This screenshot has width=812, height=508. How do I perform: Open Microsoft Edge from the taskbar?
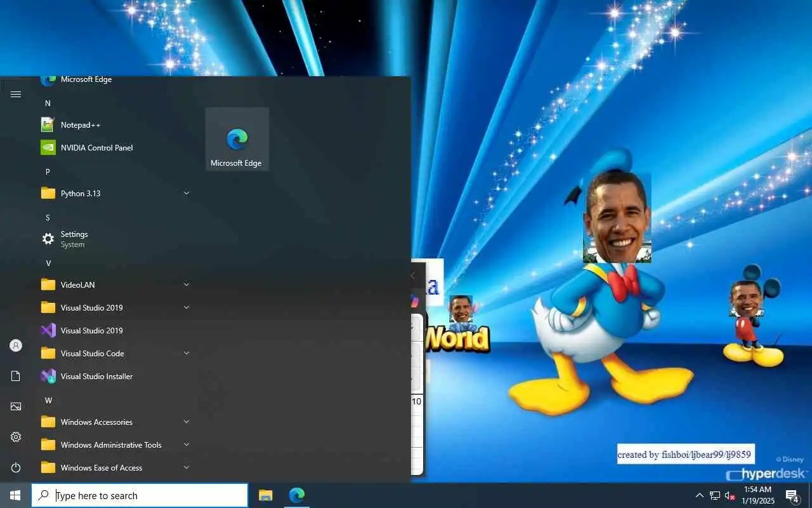pos(297,495)
